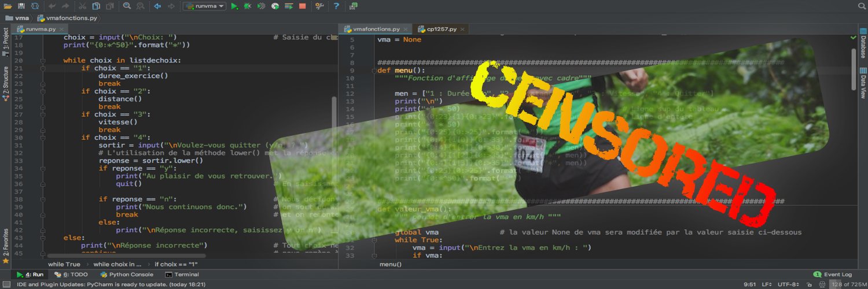868x289 pixels.
Task: Open the Event Log
Action: 833,275
